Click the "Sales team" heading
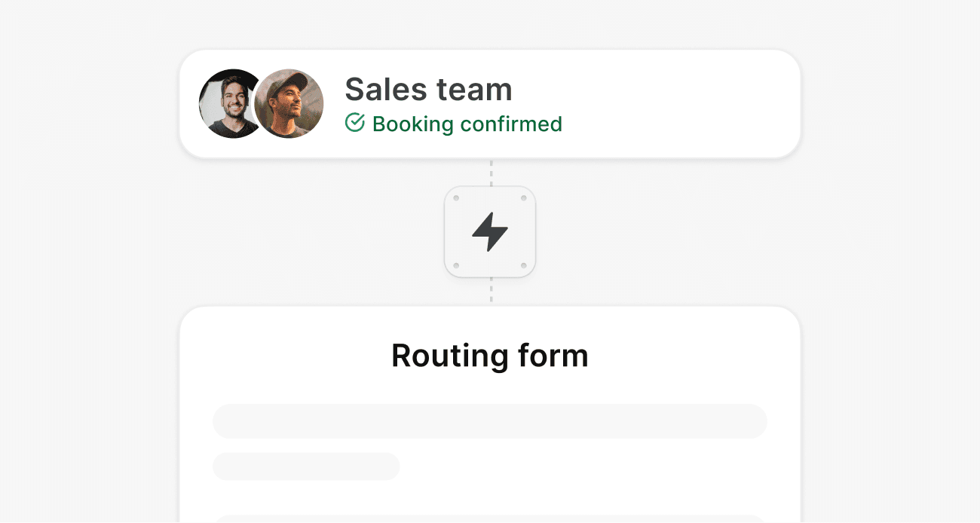The height and width of the screenshot is (523, 980). (428, 90)
